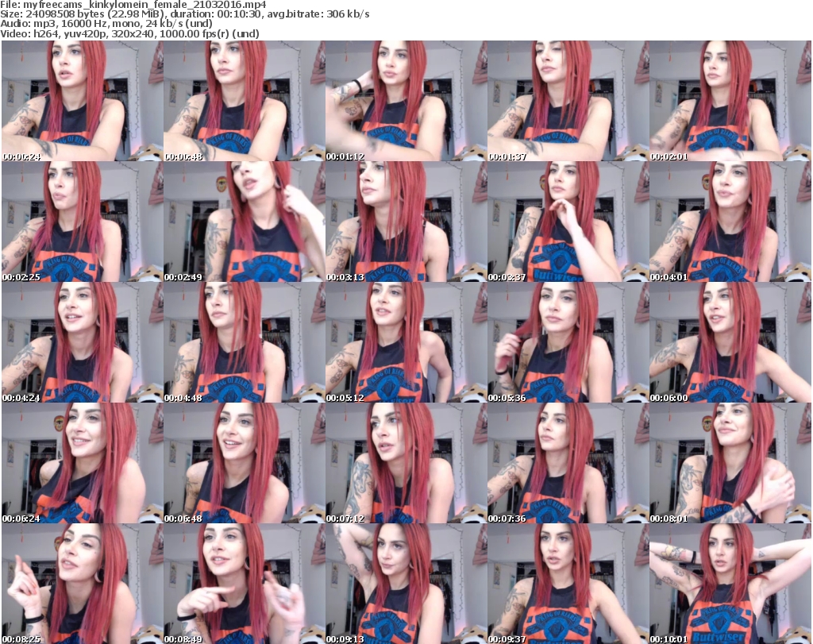
Task: Pick the thumbnail stamped 00:02:01
Action: click(730, 101)
